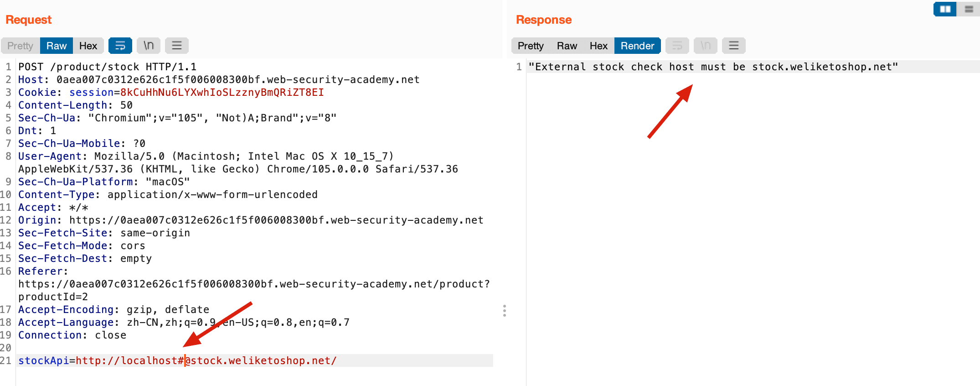Select Pretty tab in Request panel
The width and height of the screenshot is (980, 386).
[21, 46]
